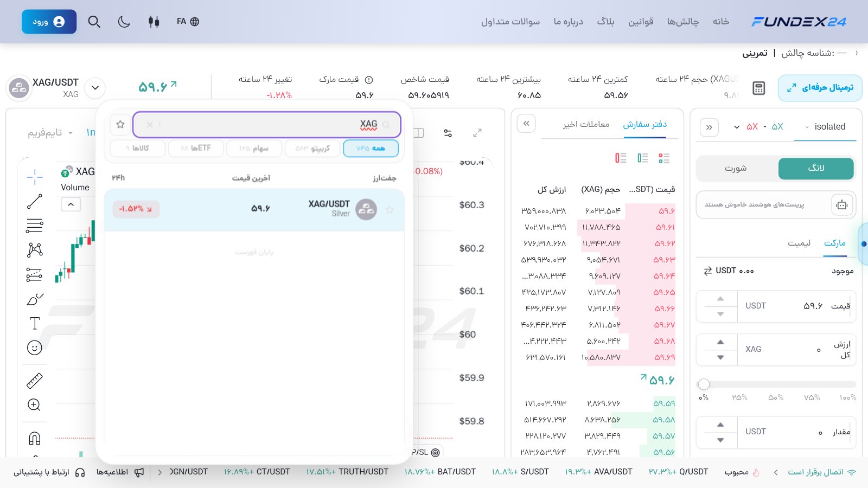
Task: Select the brush drawing tool
Action: click(35, 299)
